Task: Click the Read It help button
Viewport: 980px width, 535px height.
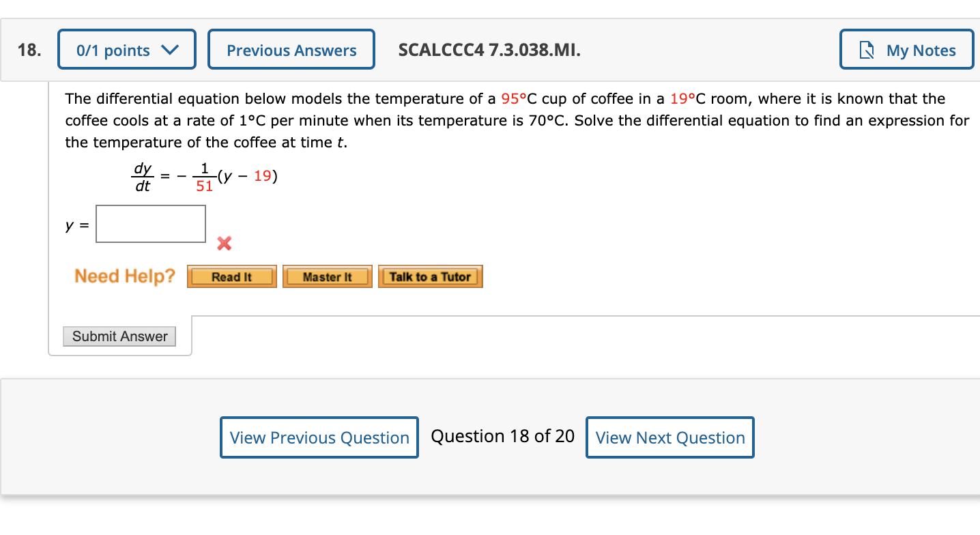Action: point(231,276)
